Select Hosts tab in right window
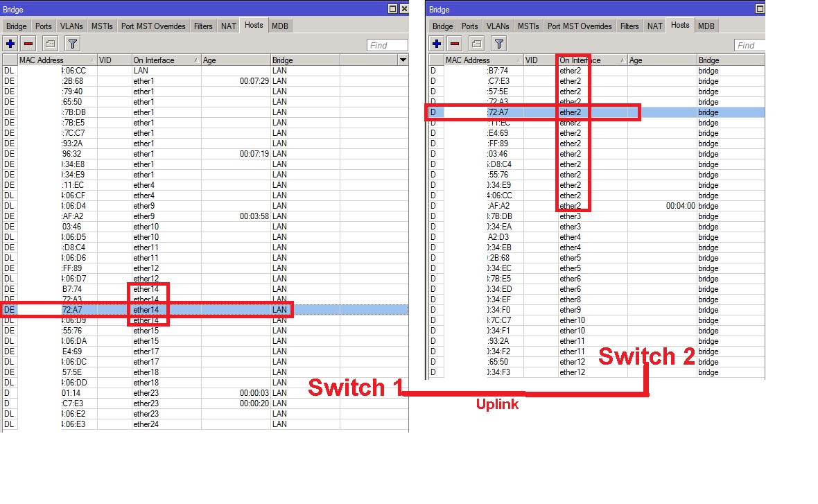This screenshot has height=504, width=818. (680, 25)
